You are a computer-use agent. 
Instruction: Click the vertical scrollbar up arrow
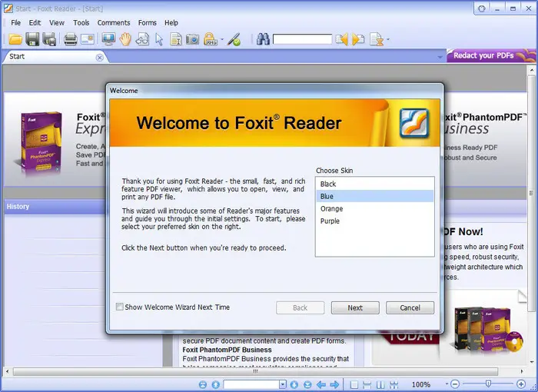(x=532, y=70)
